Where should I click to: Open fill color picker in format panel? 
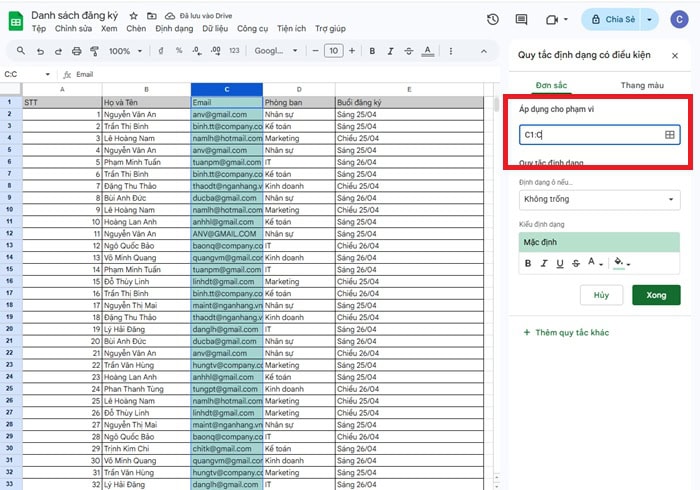621,263
